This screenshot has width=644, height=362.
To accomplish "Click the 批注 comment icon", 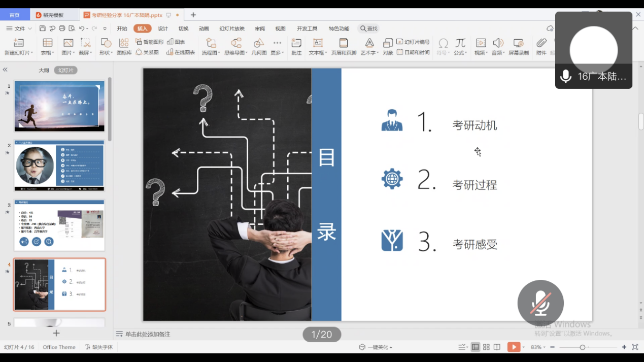I will pyautogui.click(x=296, y=47).
